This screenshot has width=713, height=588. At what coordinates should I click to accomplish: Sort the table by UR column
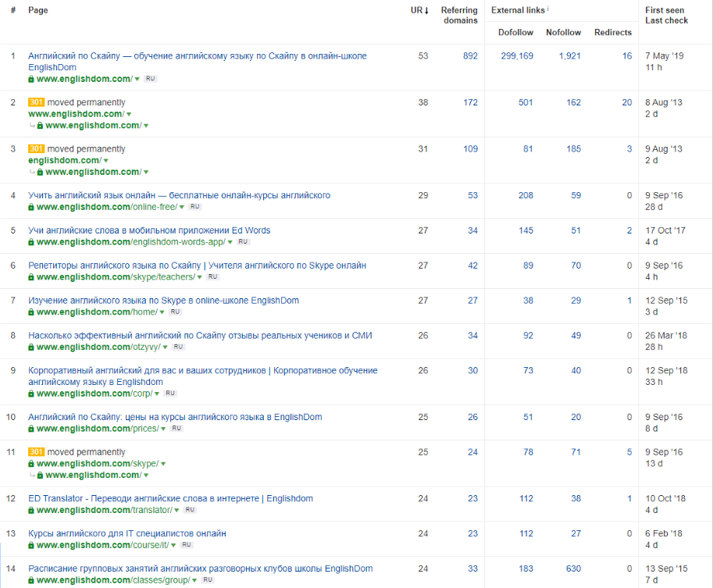click(419, 10)
